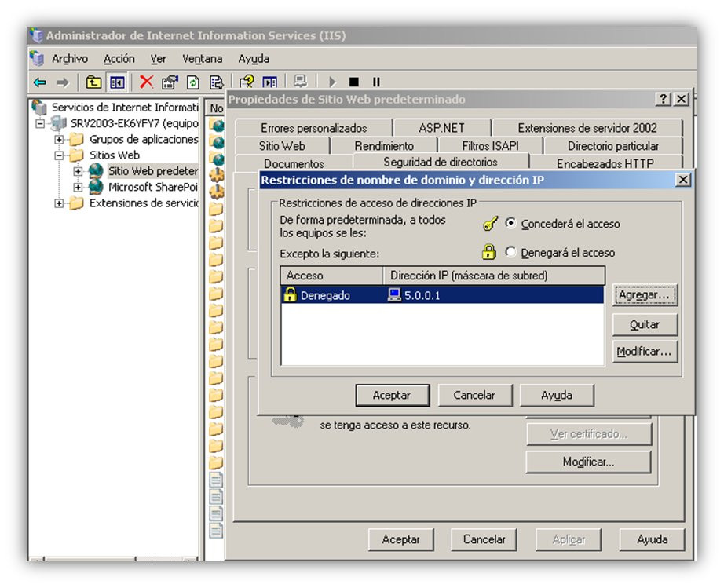Switch to the Errores personalizados tab
The height and width of the screenshot is (588, 724).
click(313, 128)
